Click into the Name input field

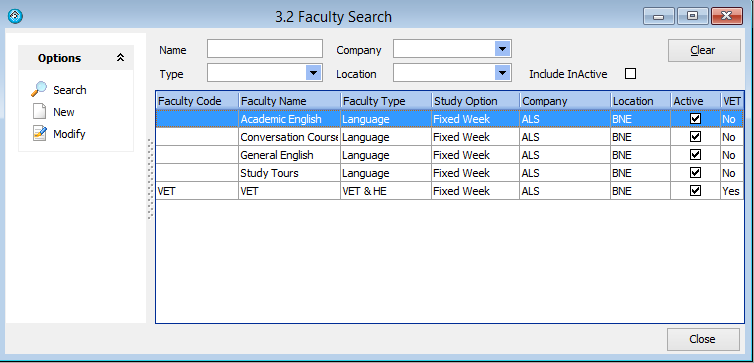click(265, 49)
